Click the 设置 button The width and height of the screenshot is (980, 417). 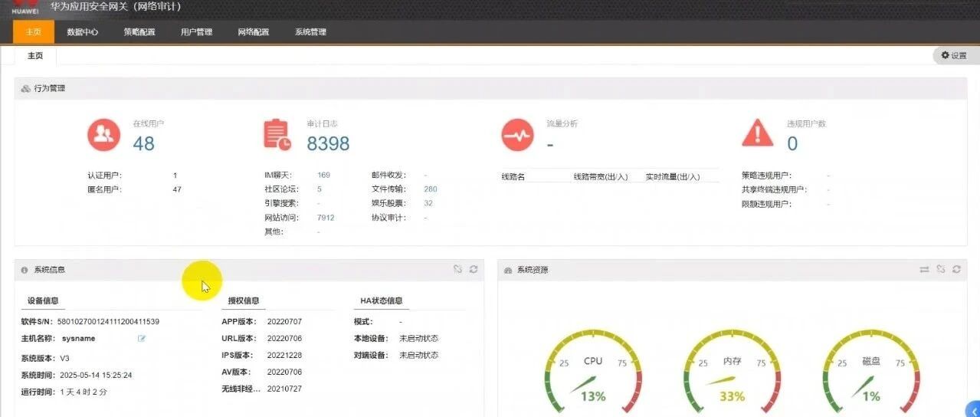(954, 55)
